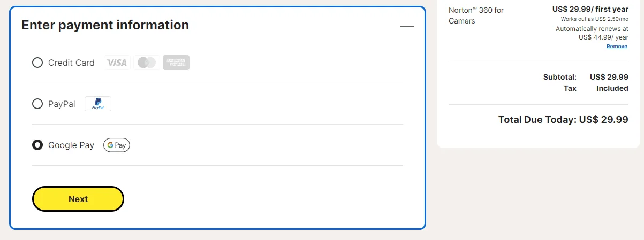Click the Subtotal US$ 29.99 line
The height and width of the screenshot is (240, 644).
586,77
